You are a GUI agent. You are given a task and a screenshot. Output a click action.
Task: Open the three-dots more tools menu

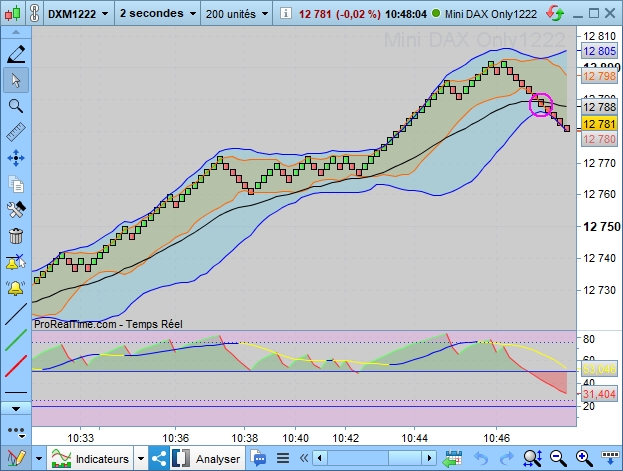(16, 431)
